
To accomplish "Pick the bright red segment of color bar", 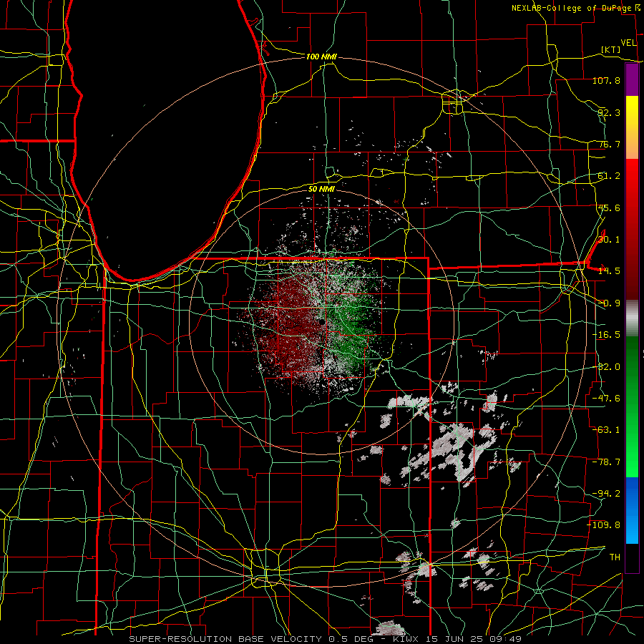I will tap(632, 176).
